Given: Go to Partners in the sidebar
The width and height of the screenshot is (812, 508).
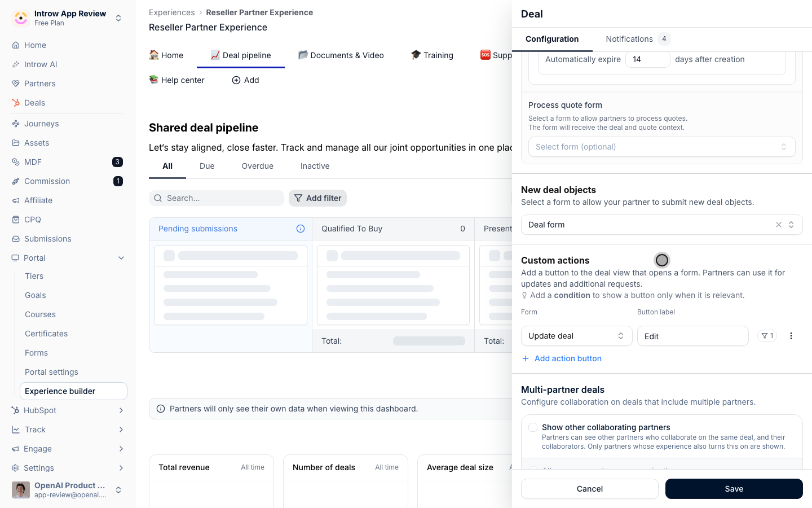Looking at the screenshot, I should [39, 84].
